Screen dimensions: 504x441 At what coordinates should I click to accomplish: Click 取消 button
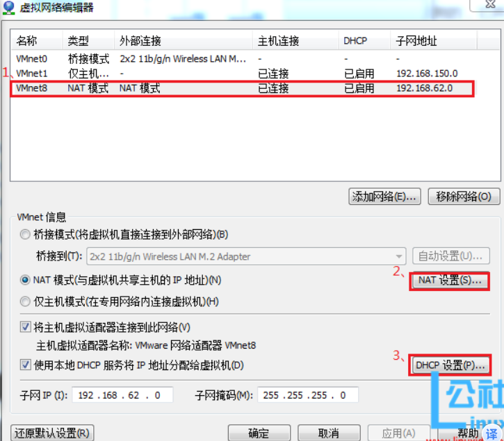329,433
